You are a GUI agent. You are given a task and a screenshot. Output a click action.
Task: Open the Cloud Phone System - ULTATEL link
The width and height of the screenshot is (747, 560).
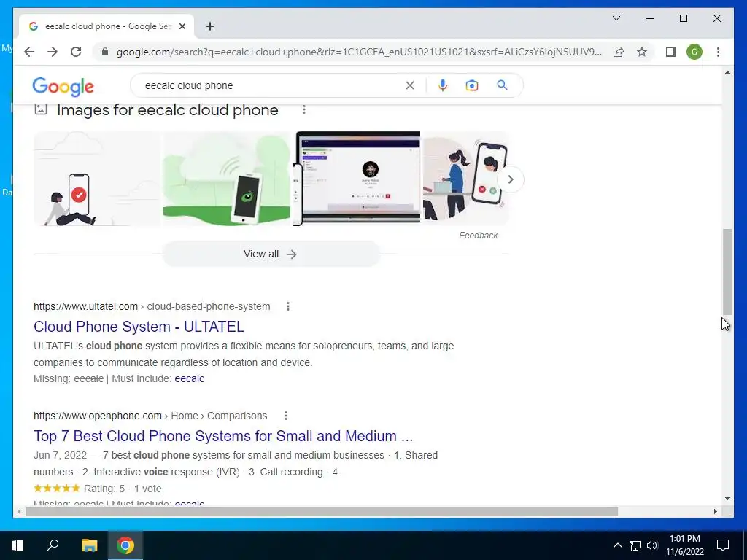(x=139, y=327)
